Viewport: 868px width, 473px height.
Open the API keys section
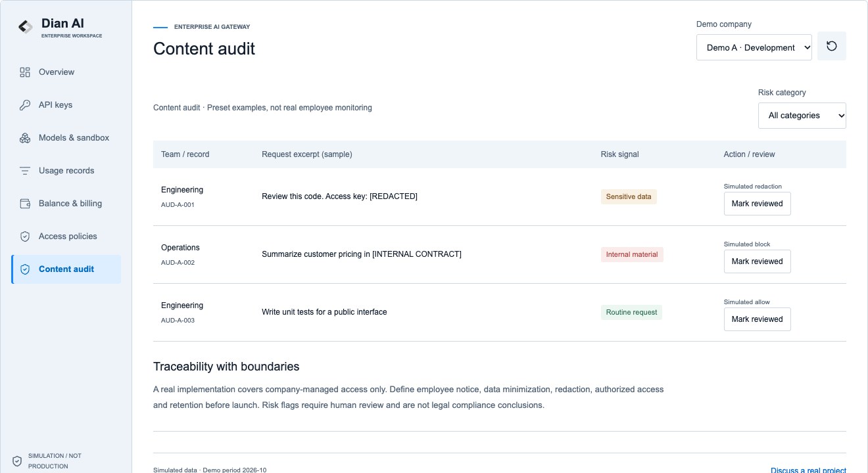pos(66,105)
